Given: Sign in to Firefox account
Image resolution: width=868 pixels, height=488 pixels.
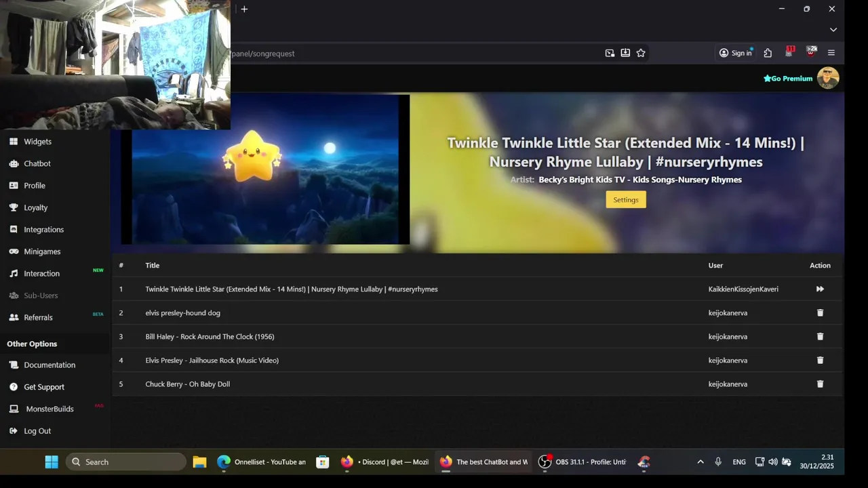Looking at the screenshot, I should (x=736, y=53).
